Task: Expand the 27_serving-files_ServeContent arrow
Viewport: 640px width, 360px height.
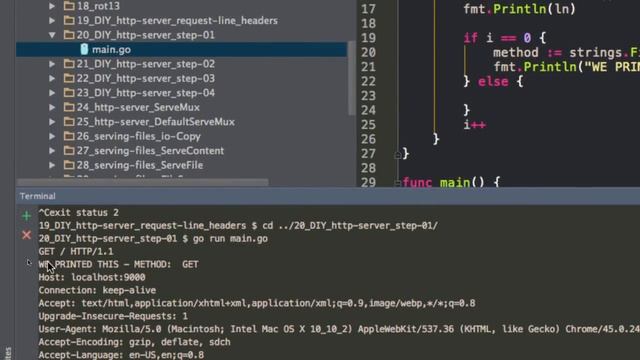Action: point(52,151)
